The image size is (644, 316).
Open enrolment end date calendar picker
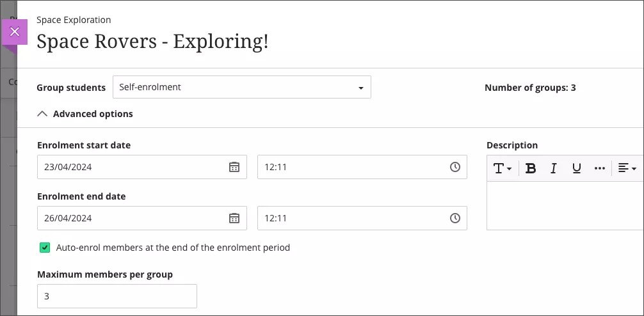click(x=234, y=218)
